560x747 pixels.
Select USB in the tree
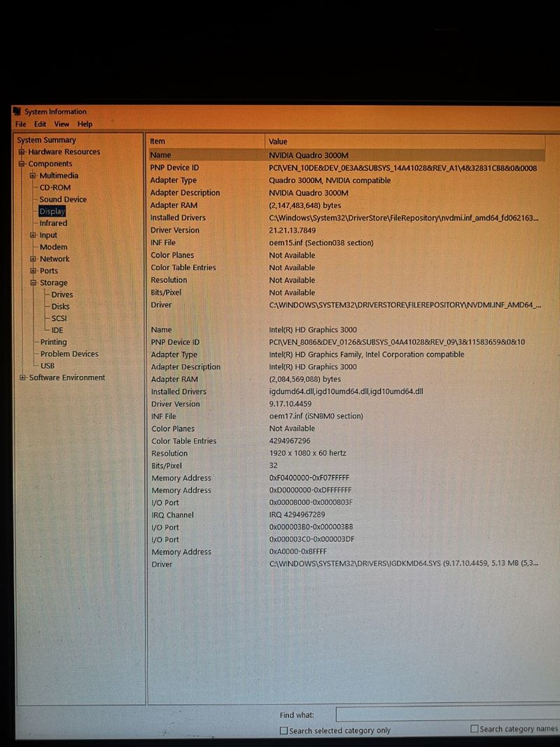[47, 366]
